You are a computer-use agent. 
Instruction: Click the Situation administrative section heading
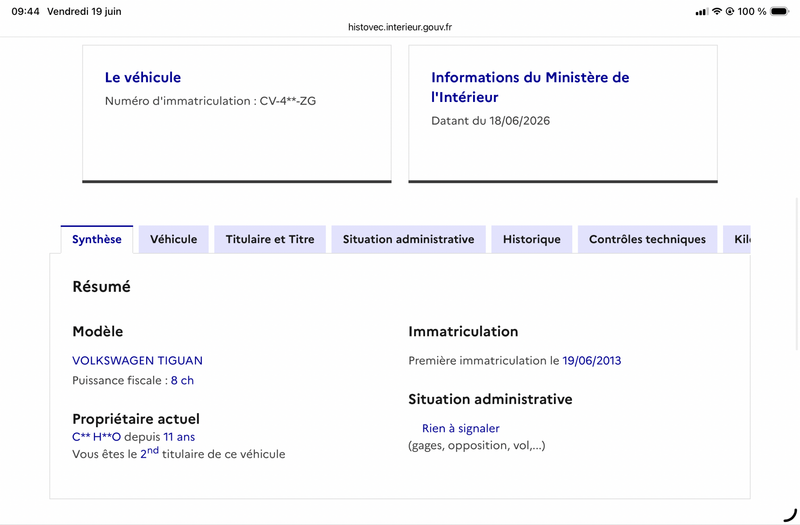(490, 399)
